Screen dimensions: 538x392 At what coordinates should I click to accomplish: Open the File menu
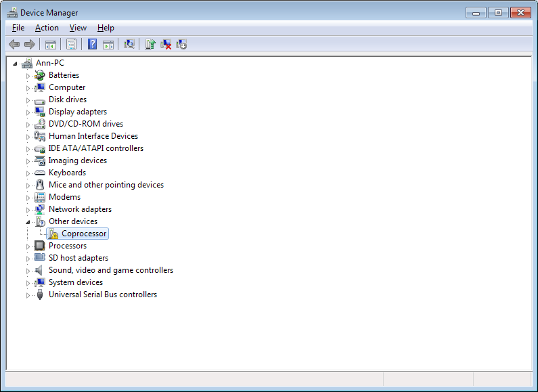pos(18,28)
